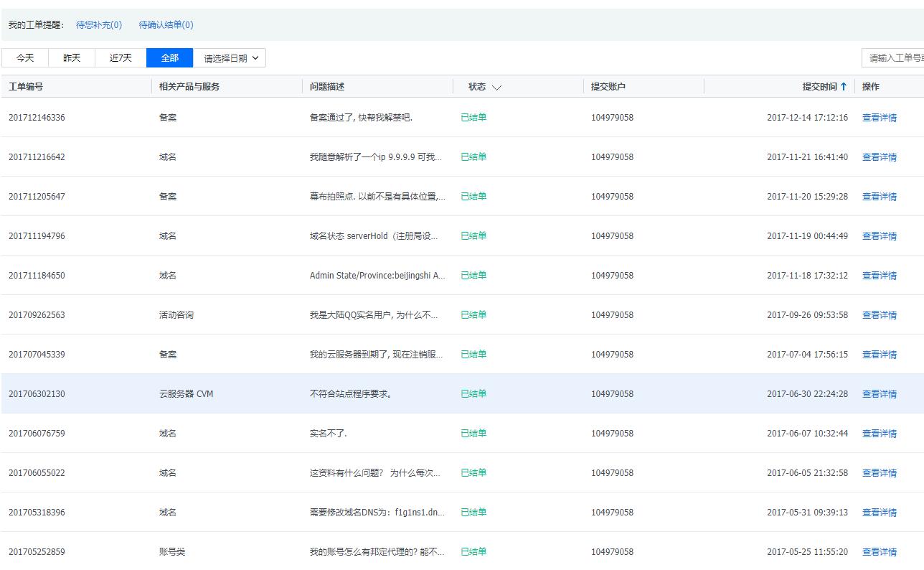924x570 pixels.
Task: Select the 今天 date filter tab
Action: 25,58
